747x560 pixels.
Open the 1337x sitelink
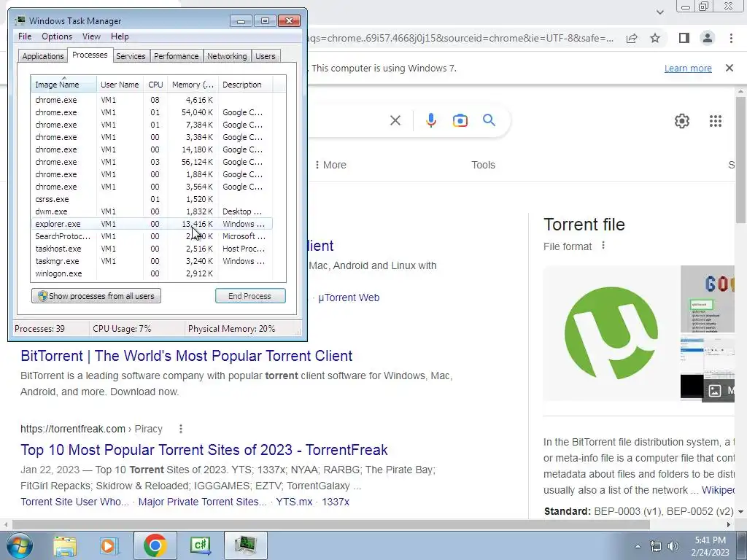click(x=336, y=502)
